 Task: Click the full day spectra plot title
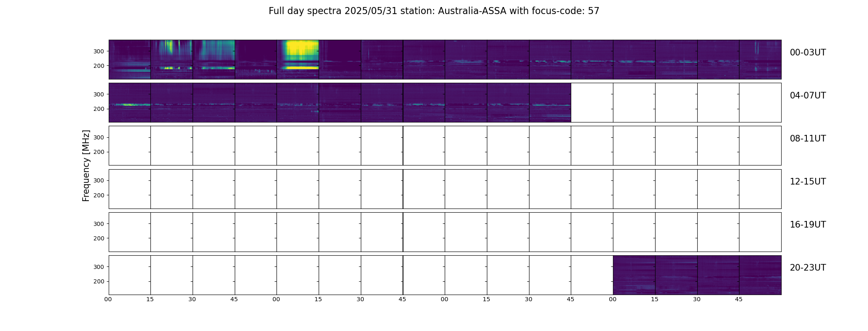click(x=434, y=11)
